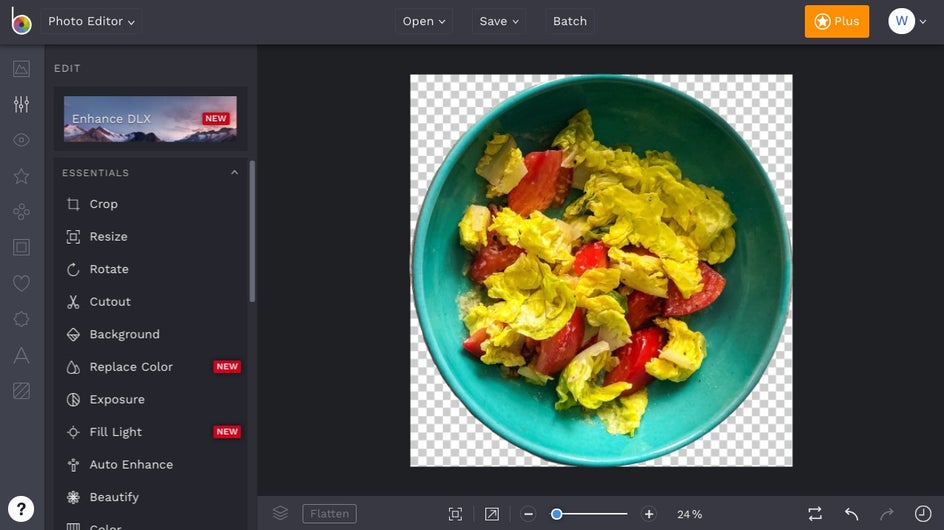Click the Flatten button
944x530 pixels.
point(329,514)
